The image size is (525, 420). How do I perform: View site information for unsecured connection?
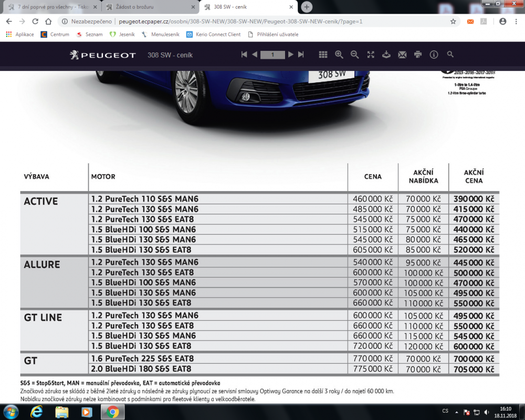coord(87,22)
